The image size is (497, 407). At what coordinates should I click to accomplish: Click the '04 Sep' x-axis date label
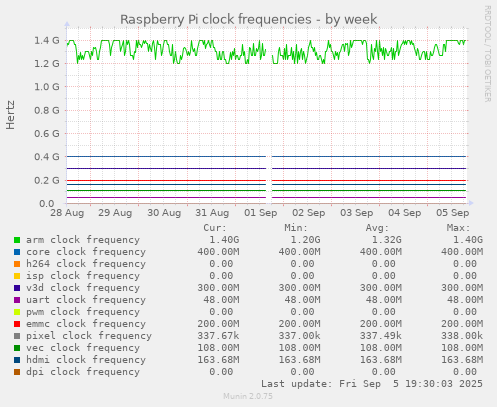click(x=405, y=213)
